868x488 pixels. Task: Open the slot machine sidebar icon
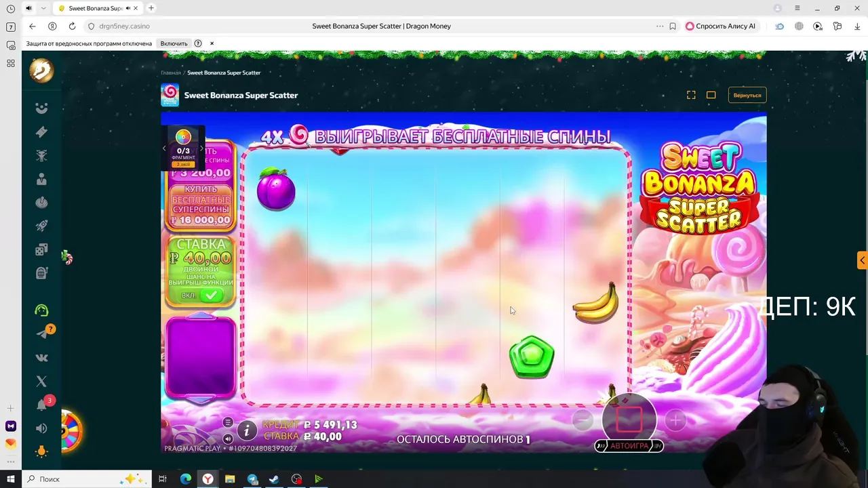[41, 273]
